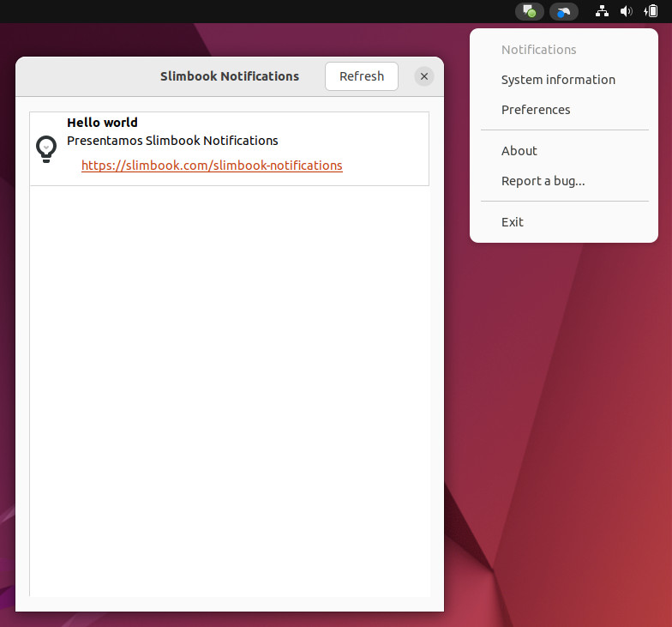Select Report a bug... option
Viewport: 672px width, 627px height.
point(543,181)
